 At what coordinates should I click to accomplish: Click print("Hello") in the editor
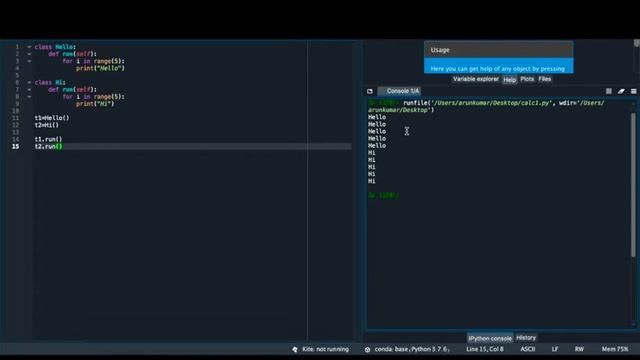coord(100,68)
